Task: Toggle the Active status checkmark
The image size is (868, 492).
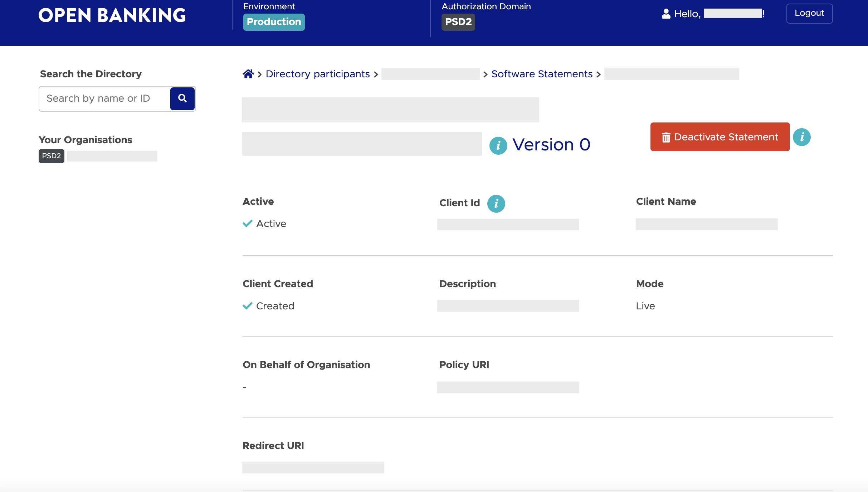Action: point(247,224)
